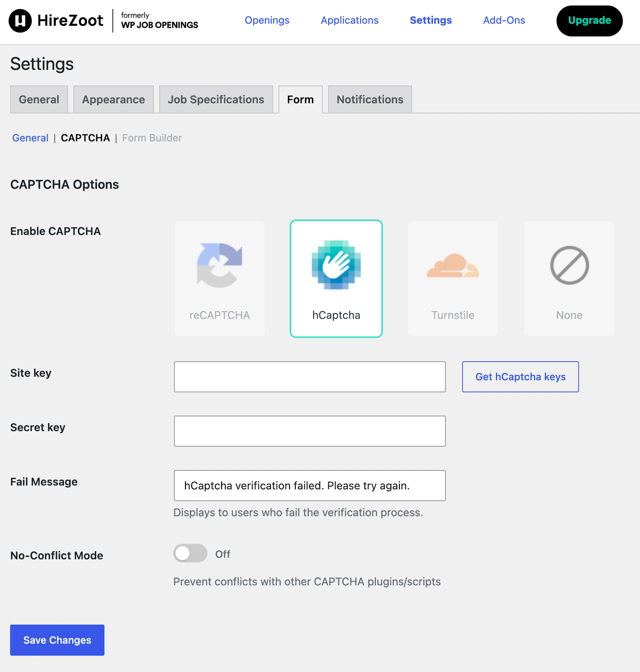This screenshot has height=672, width=640.
Task: Open the Appearance tab
Action: click(x=113, y=99)
